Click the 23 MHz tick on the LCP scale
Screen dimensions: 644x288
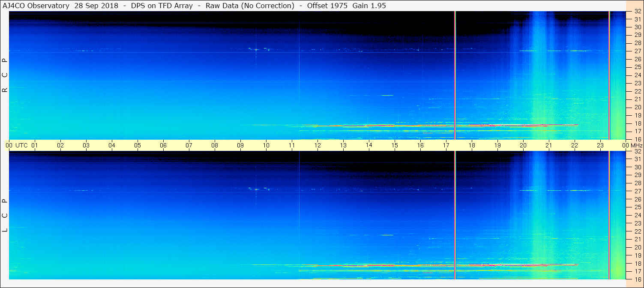point(638,223)
